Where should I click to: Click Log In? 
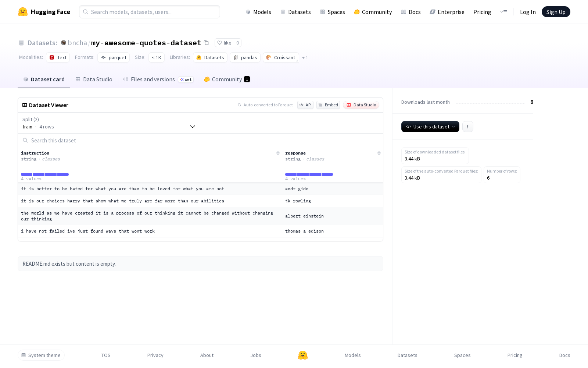point(528,12)
